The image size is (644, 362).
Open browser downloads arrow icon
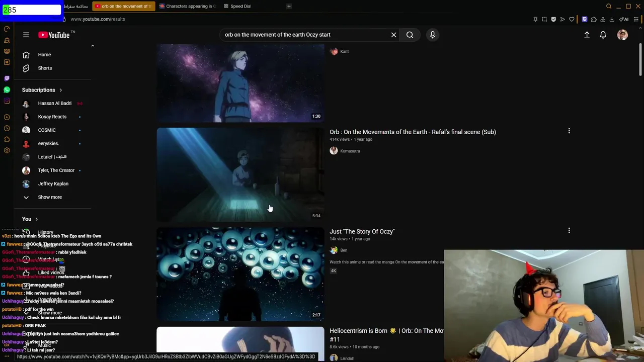tap(612, 19)
